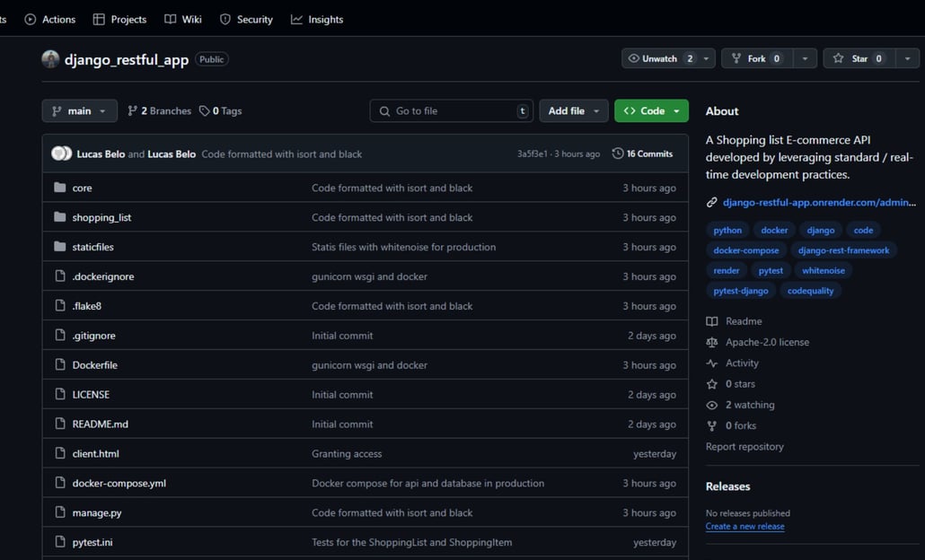The image size is (925, 560).
Task: Expand the Fork options dropdown arrow
Action: point(805,58)
